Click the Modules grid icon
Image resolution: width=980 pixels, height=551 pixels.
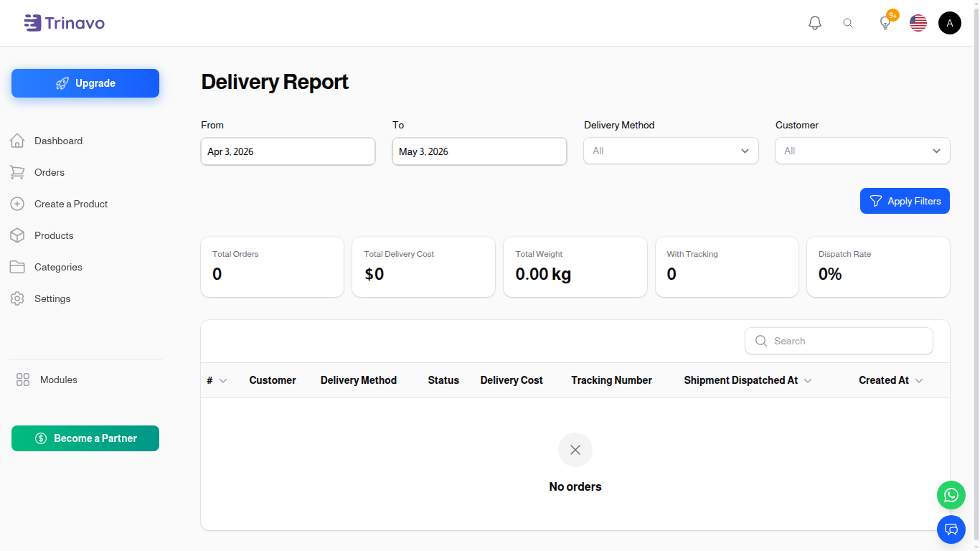(23, 380)
